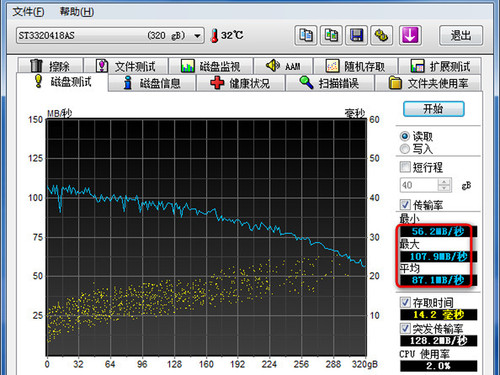Viewport: 500px width, 375px height.
Task: Click the purple down arrow toolbar icon
Action: pos(410,35)
